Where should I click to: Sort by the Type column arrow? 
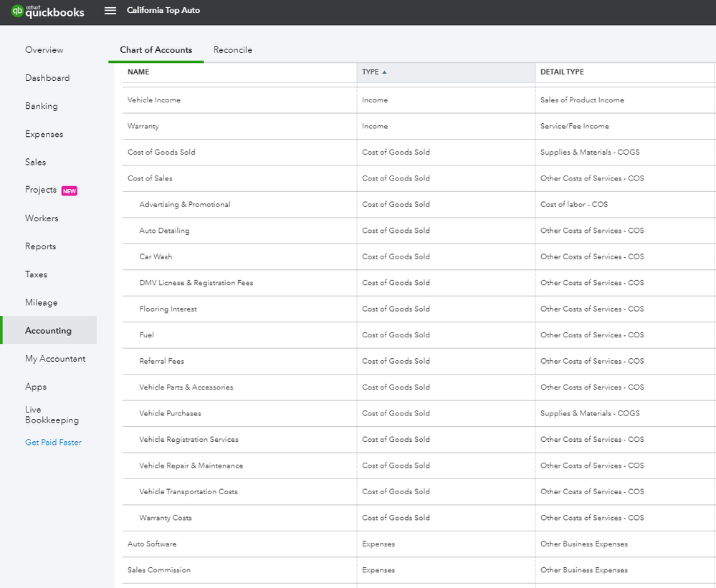(384, 72)
